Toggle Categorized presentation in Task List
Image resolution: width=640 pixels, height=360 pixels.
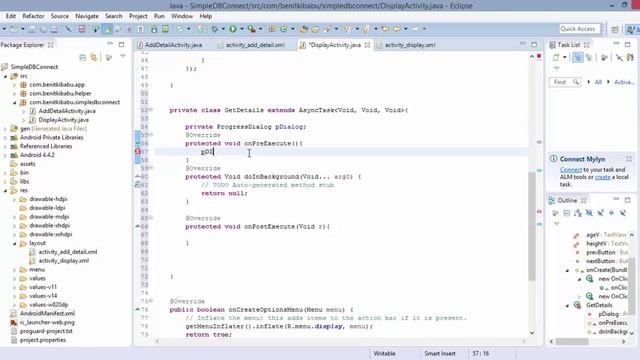pyautogui.click(x=578, y=58)
